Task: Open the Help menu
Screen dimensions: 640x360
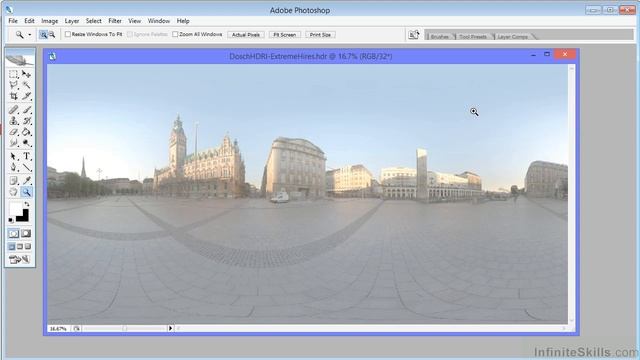Action: point(183,21)
